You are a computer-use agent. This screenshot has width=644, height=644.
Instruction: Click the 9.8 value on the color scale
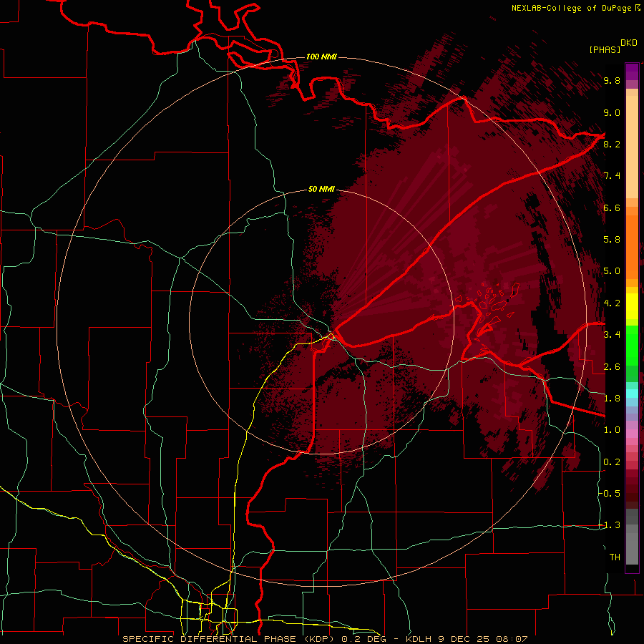coord(612,81)
